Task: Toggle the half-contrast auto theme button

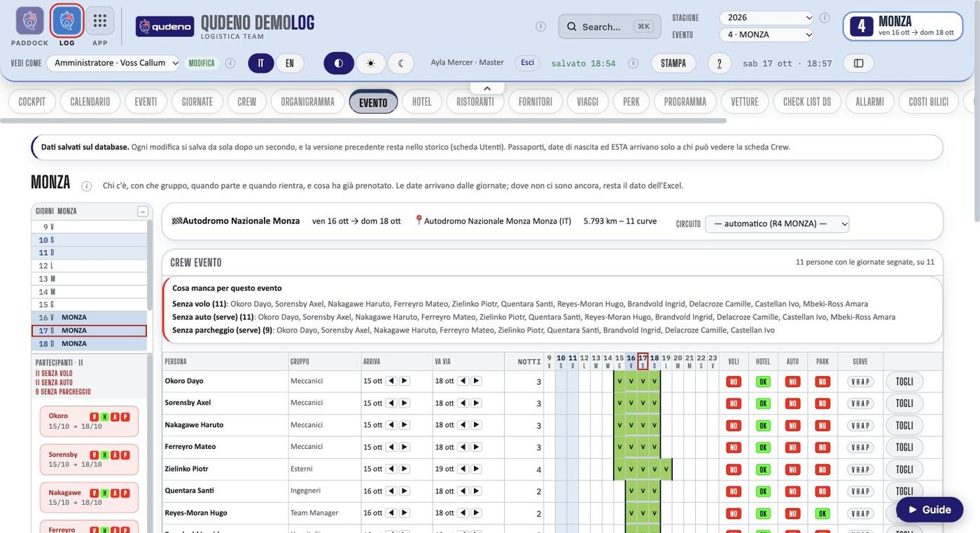Action: tap(339, 63)
